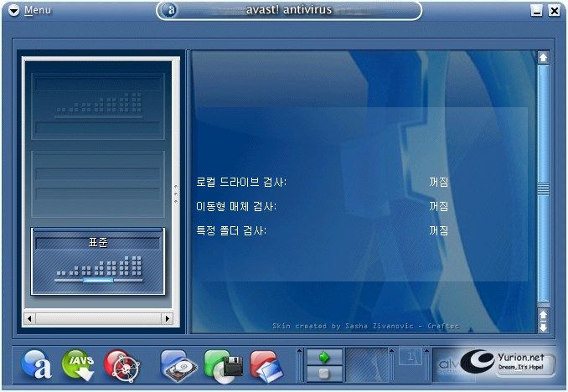This screenshot has width=568, height=392.
Task: Select the middle blank panel on left
Action: tap(98, 184)
